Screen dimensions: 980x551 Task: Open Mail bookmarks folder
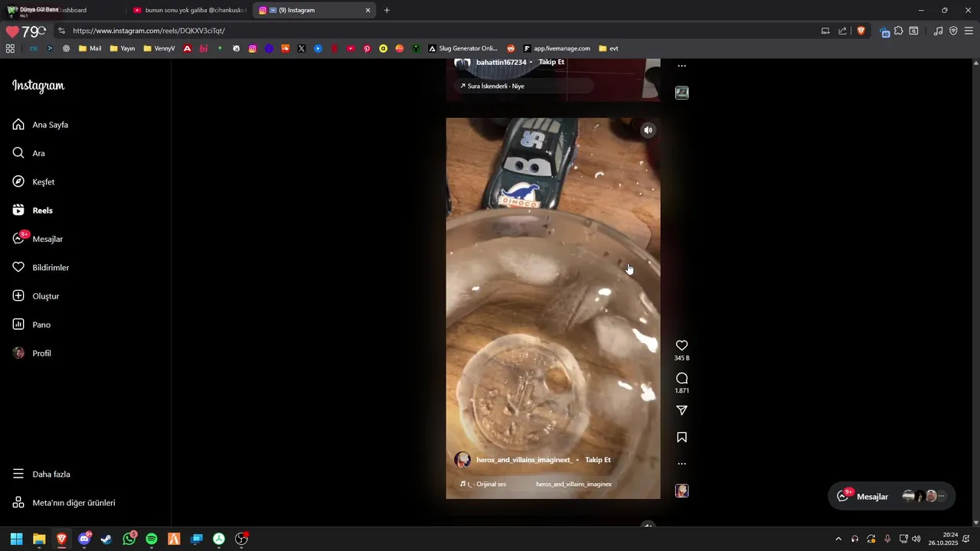[x=90, y=48]
